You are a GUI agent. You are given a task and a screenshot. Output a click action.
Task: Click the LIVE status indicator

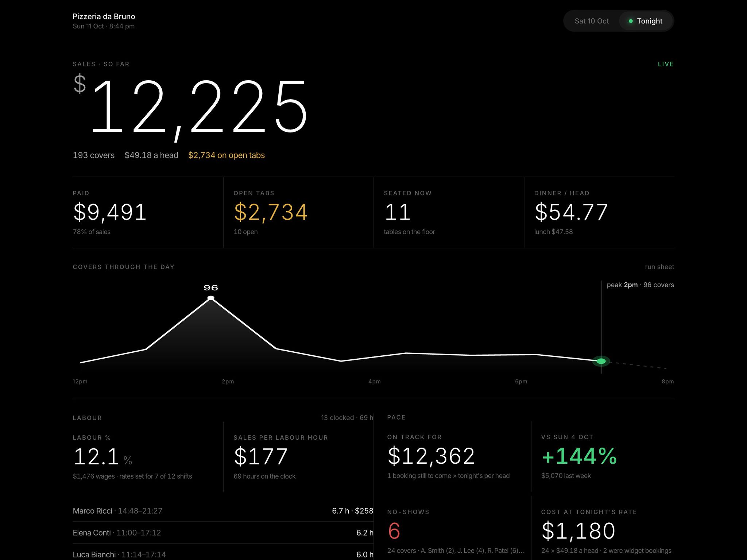666,64
